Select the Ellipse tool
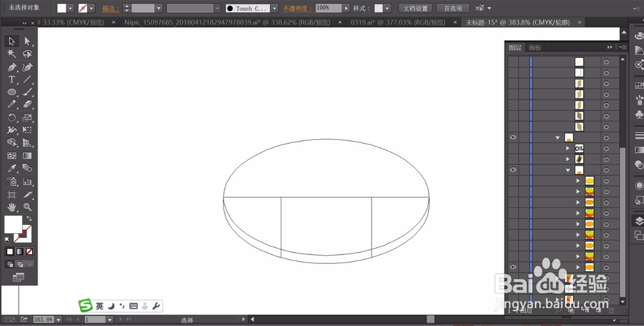 point(12,91)
